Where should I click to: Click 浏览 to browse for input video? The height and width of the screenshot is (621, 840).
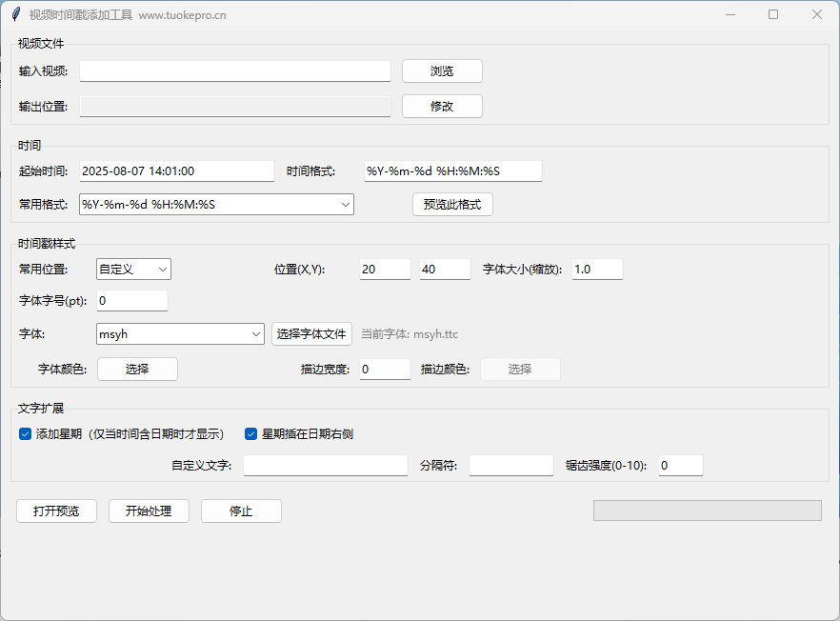(x=441, y=70)
